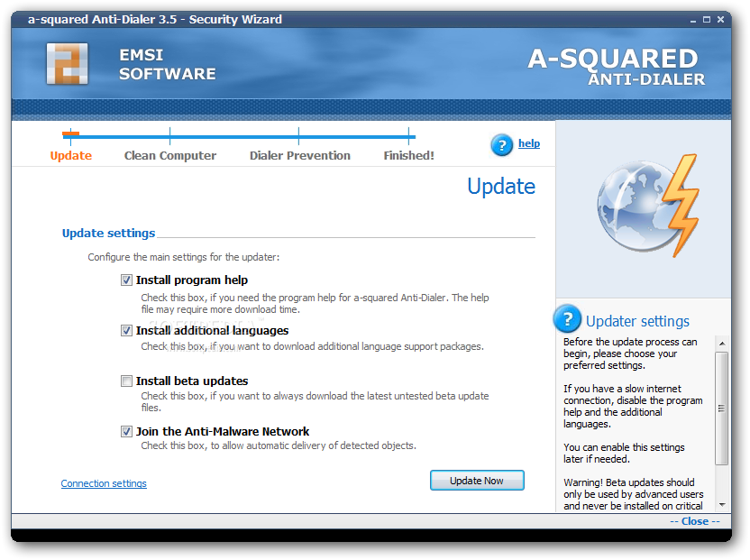Click description 'allow automatic delivery of detected objects'
This screenshot has width=750, height=560.
tap(279, 445)
